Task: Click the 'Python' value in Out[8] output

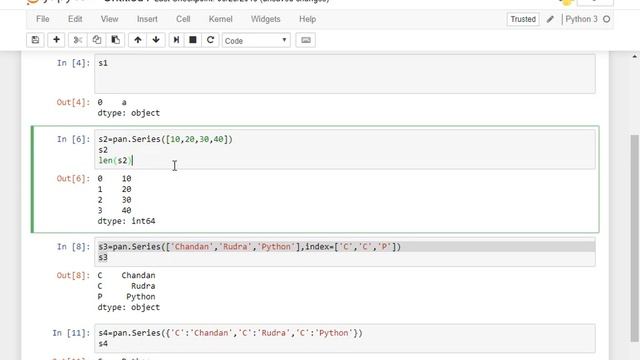Action: click(140, 297)
